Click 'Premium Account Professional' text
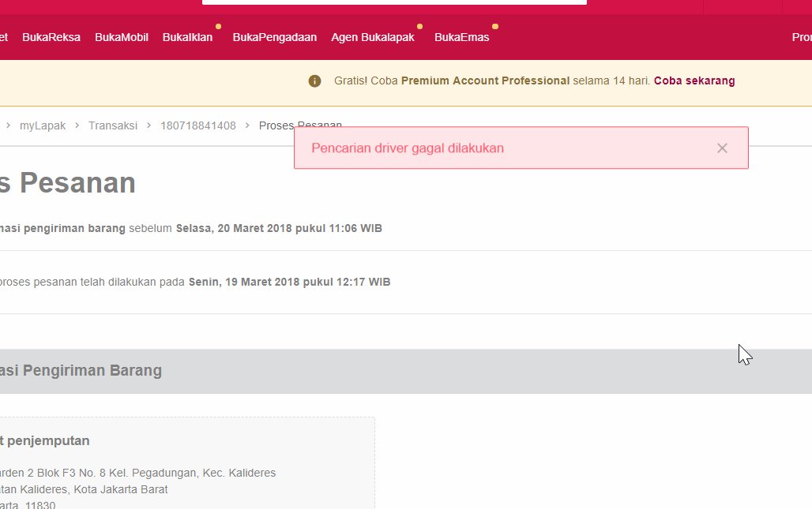 [x=485, y=80]
